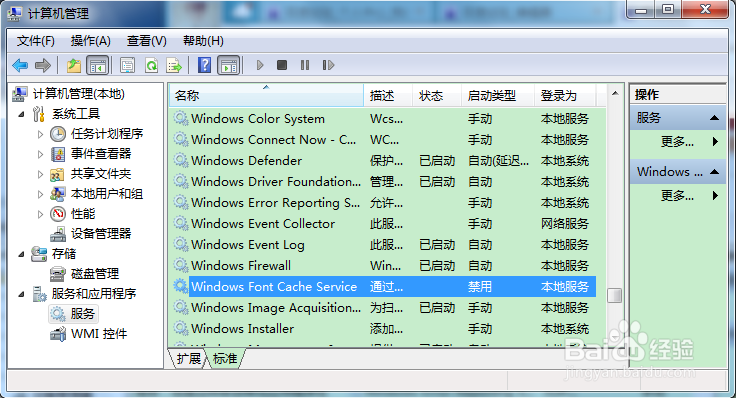Select 共享文件夹 in tree
Screen dimensions: 736x398
(101, 174)
